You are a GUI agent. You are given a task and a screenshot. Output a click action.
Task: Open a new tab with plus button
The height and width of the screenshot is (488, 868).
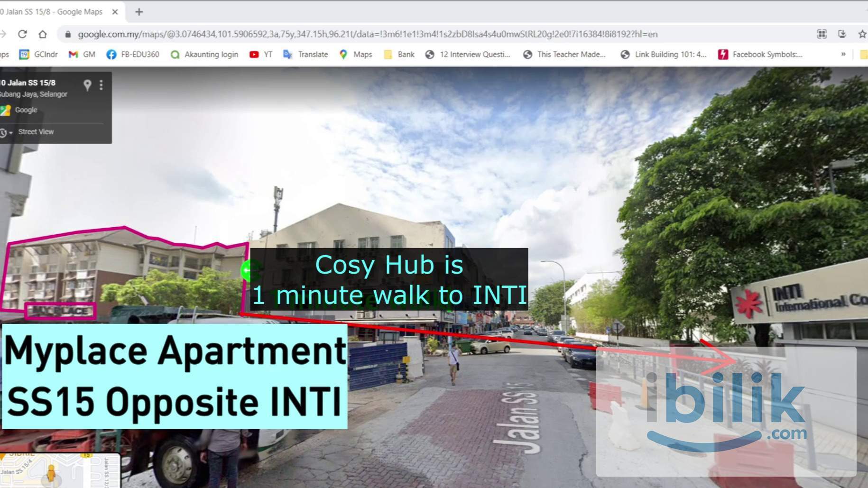(139, 12)
